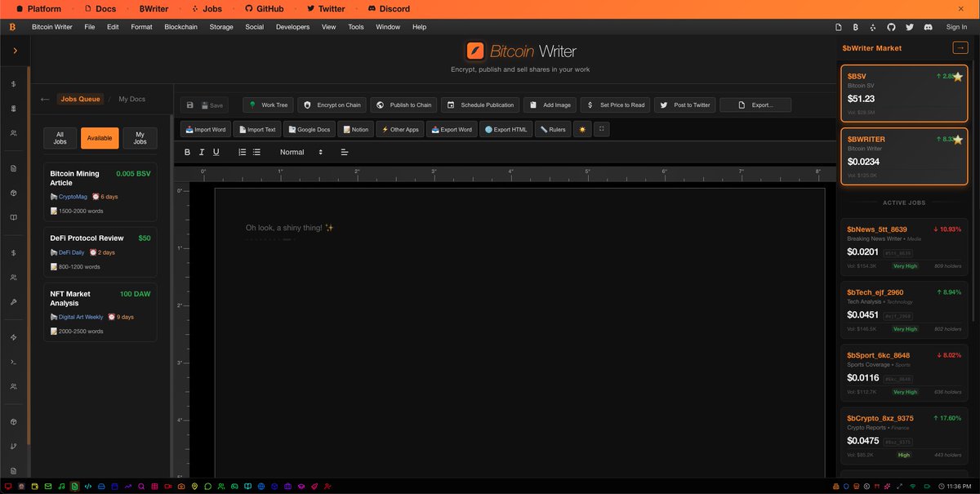The width and height of the screenshot is (980, 494).
Task: Expand the left sidebar chevron
Action: pos(15,51)
